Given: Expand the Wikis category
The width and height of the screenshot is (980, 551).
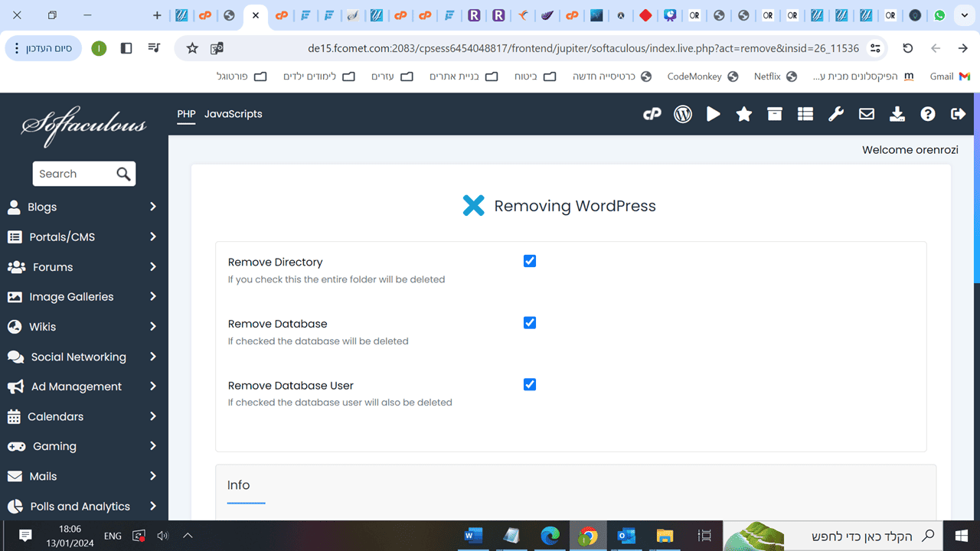Looking at the screenshot, I should point(84,326).
